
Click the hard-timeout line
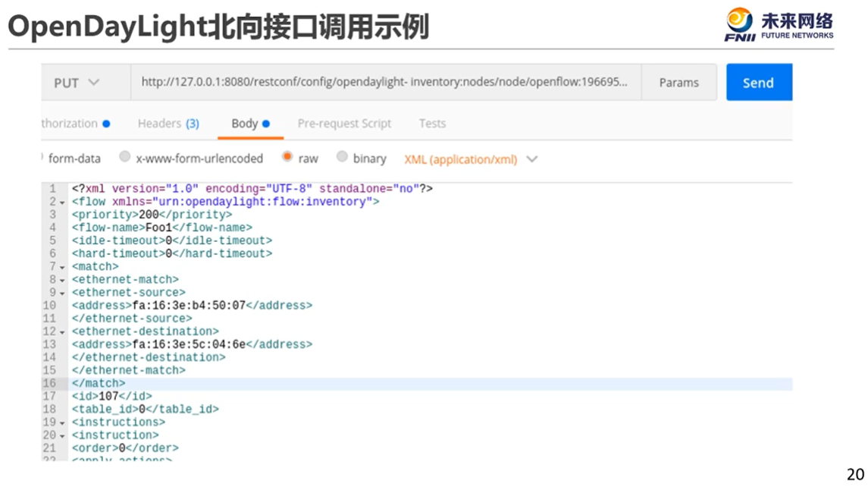tap(171, 253)
